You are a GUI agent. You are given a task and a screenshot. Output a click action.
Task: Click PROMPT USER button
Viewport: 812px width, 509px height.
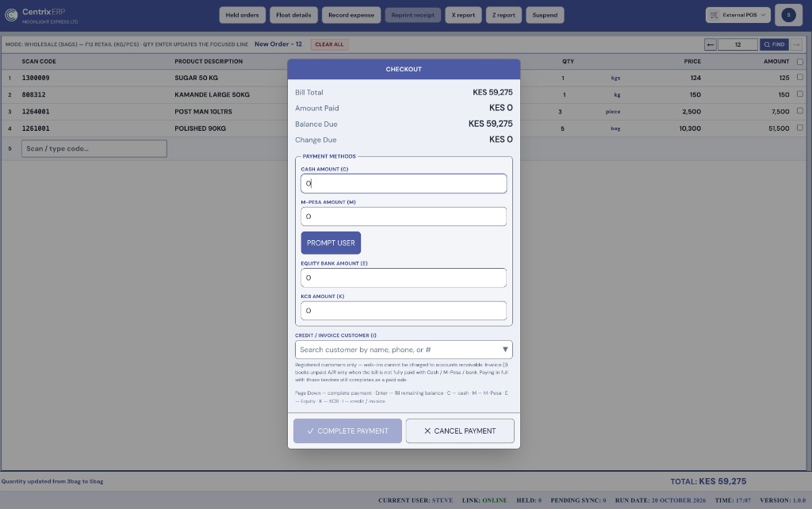coord(331,243)
